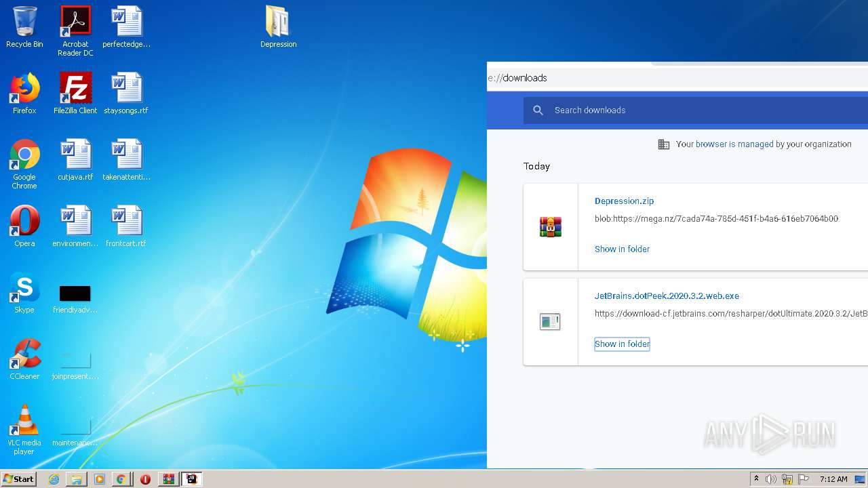
Task: Open the 'browser is managed' link
Action: click(x=734, y=144)
